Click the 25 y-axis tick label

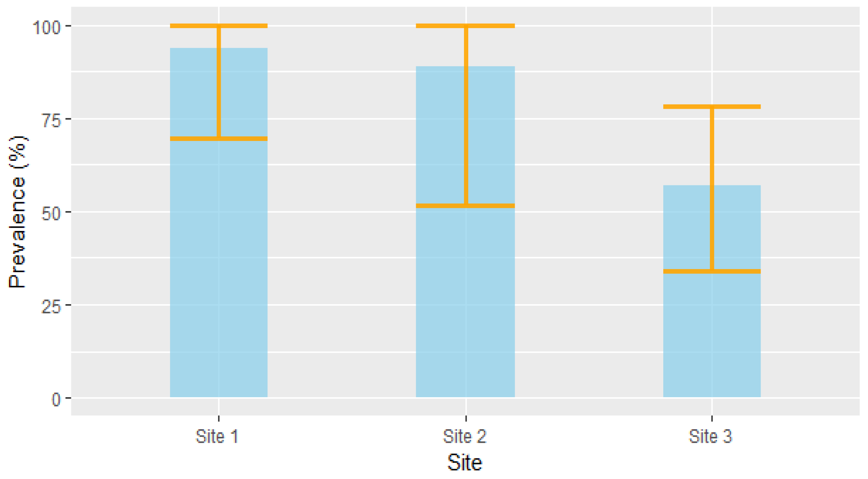pyautogui.click(x=51, y=307)
